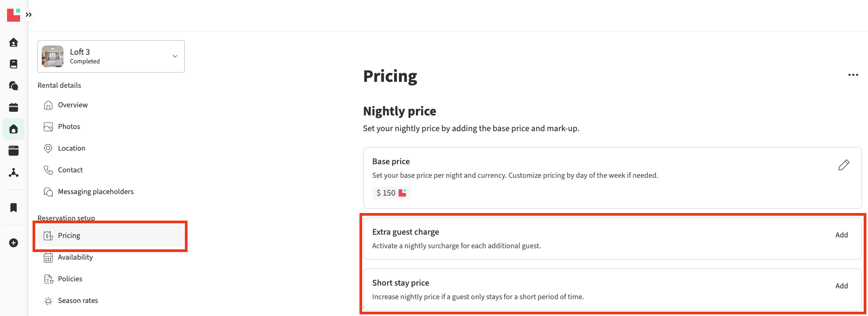The height and width of the screenshot is (316, 868).
Task: Open the channels network sidebar icon
Action: click(14, 172)
